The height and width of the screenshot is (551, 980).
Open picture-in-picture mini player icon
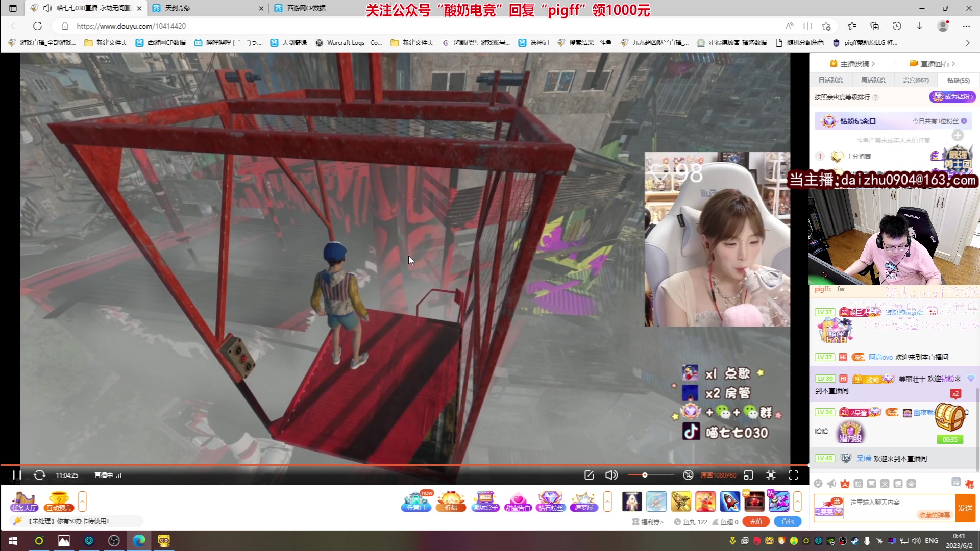(748, 475)
